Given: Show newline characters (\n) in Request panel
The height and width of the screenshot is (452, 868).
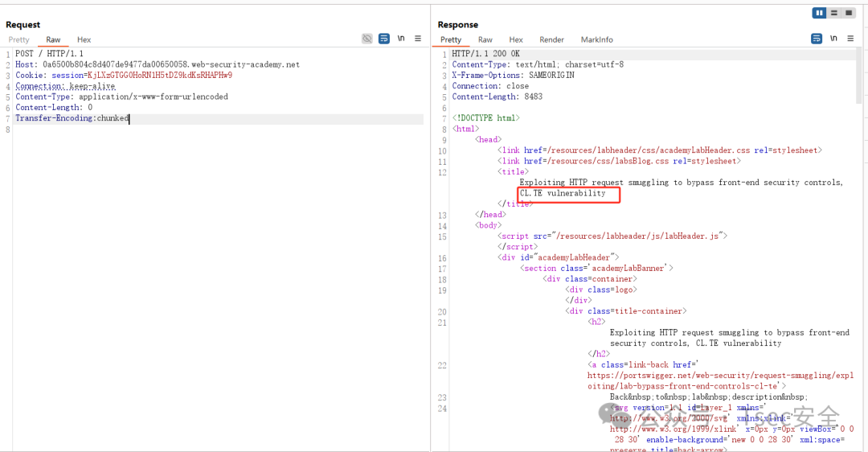Looking at the screenshot, I should pyautogui.click(x=401, y=39).
